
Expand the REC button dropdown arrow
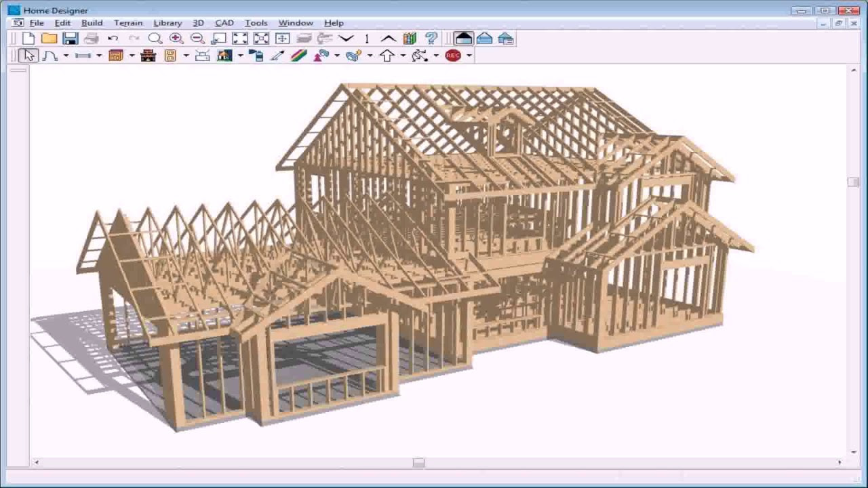pyautogui.click(x=469, y=56)
